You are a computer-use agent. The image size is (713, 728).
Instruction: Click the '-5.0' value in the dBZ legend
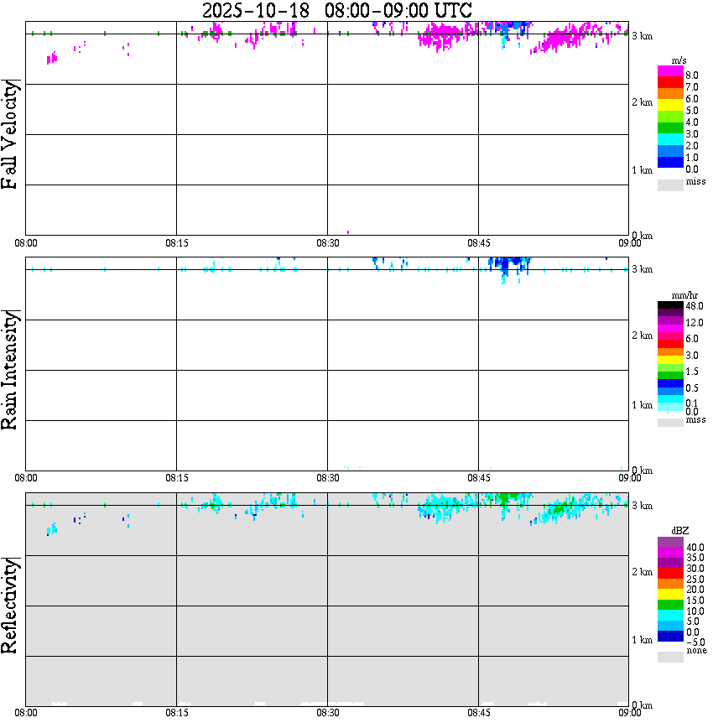tap(695, 642)
